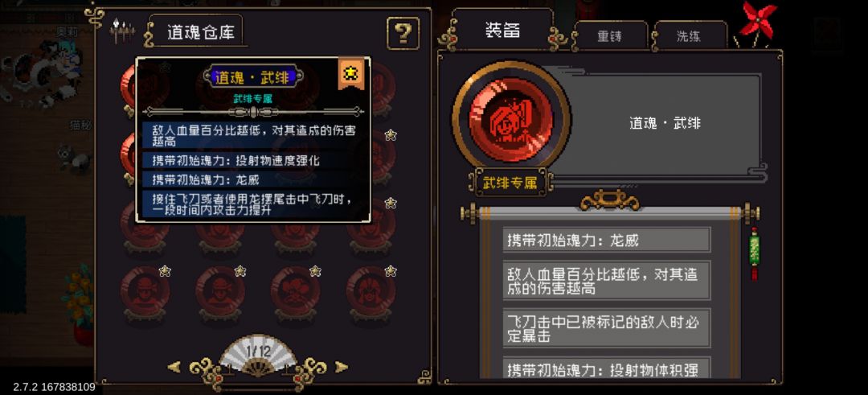Screen dimensions: 868x395
Task: Select the large equipped 道魂·武绯 soul orb
Action: (x=510, y=119)
